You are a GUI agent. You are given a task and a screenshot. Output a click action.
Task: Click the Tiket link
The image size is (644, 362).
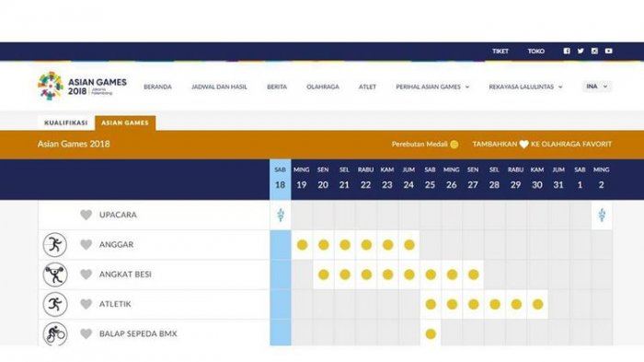pos(500,51)
